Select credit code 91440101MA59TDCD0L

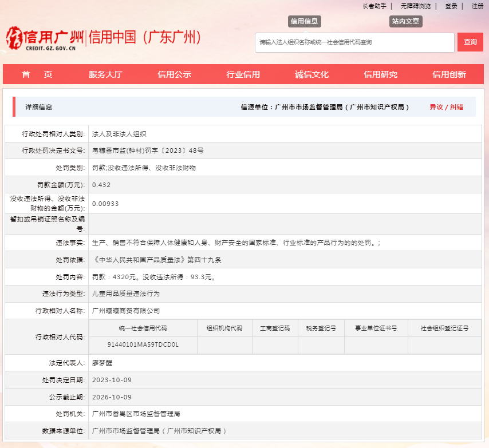(143, 344)
